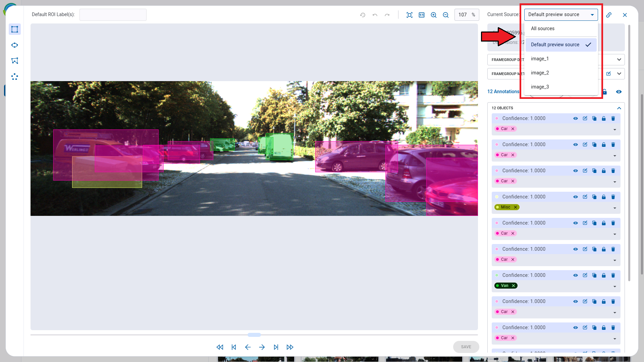Toggle fit-to-window view mode
644x362 pixels.
click(410, 15)
